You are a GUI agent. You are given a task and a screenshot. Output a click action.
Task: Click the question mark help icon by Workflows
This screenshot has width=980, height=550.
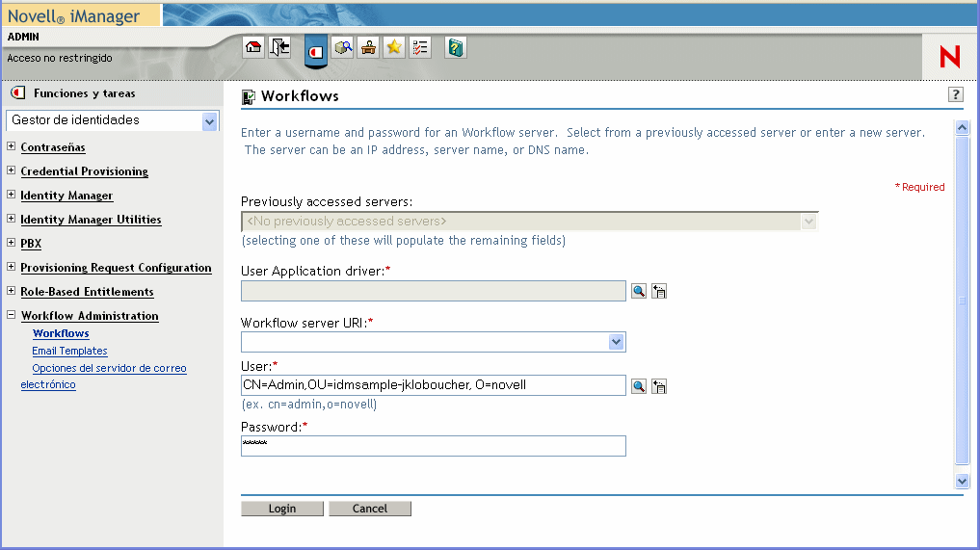click(x=956, y=94)
